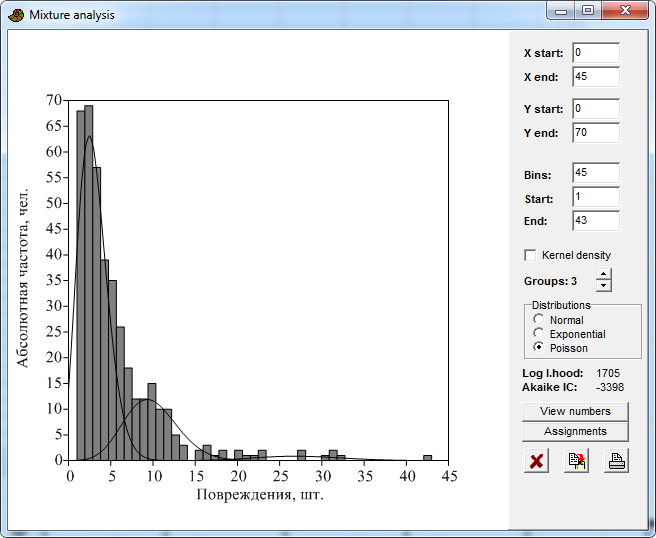Image resolution: width=656 pixels, height=538 pixels.
Task: Maximize the Mixture analysis window
Action: click(588, 11)
